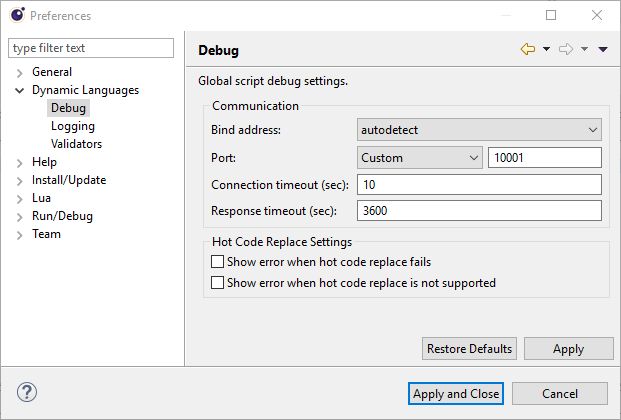Click the Restore Defaults button

[x=469, y=349]
